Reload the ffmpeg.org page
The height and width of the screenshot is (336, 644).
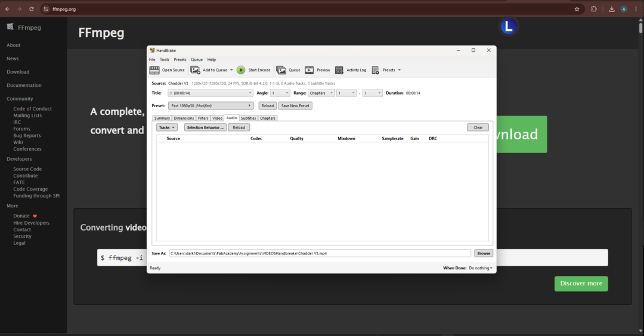coord(31,9)
